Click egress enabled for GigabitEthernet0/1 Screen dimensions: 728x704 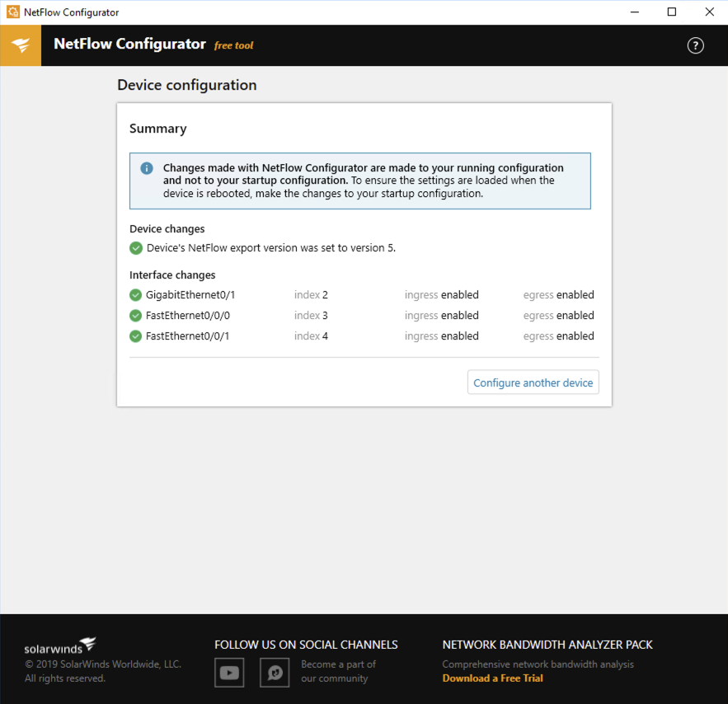[x=558, y=295]
